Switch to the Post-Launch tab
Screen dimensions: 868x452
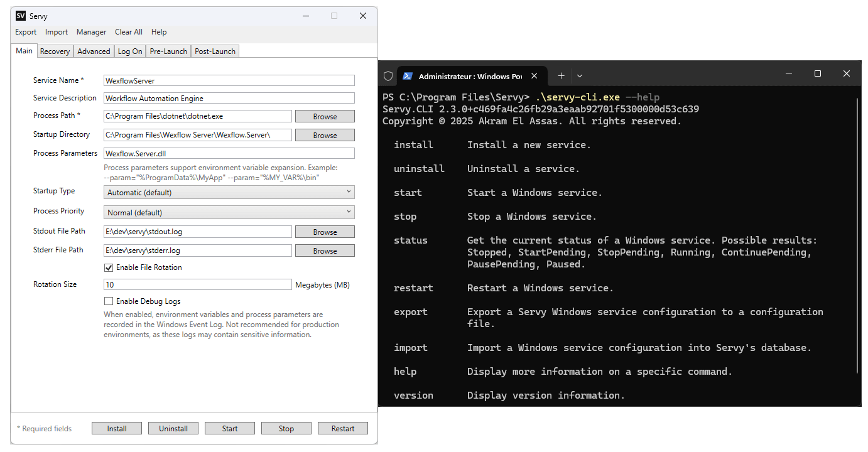214,51
